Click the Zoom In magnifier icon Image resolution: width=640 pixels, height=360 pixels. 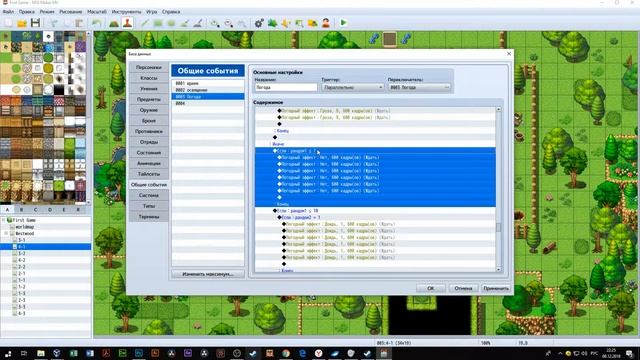215,23
